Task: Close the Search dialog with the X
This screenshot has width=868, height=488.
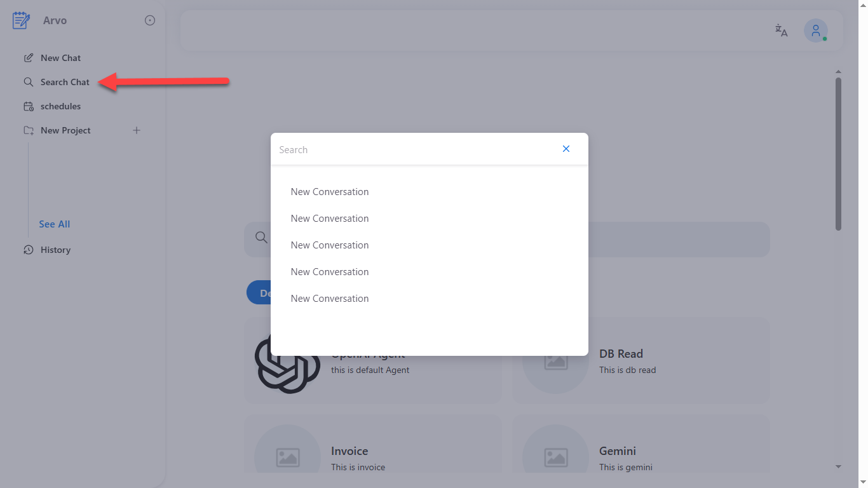Action: 566,148
